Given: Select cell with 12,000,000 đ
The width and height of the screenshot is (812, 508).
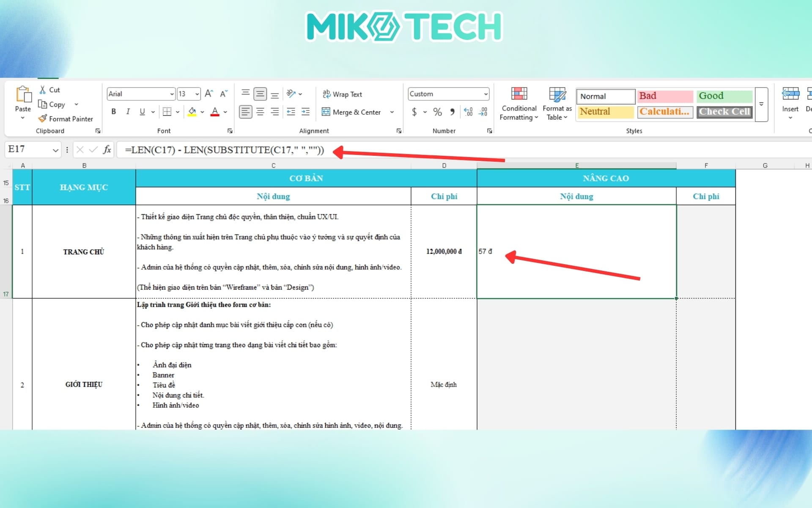Looking at the screenshot, I should pyautogui.click(x=444, y=251).
